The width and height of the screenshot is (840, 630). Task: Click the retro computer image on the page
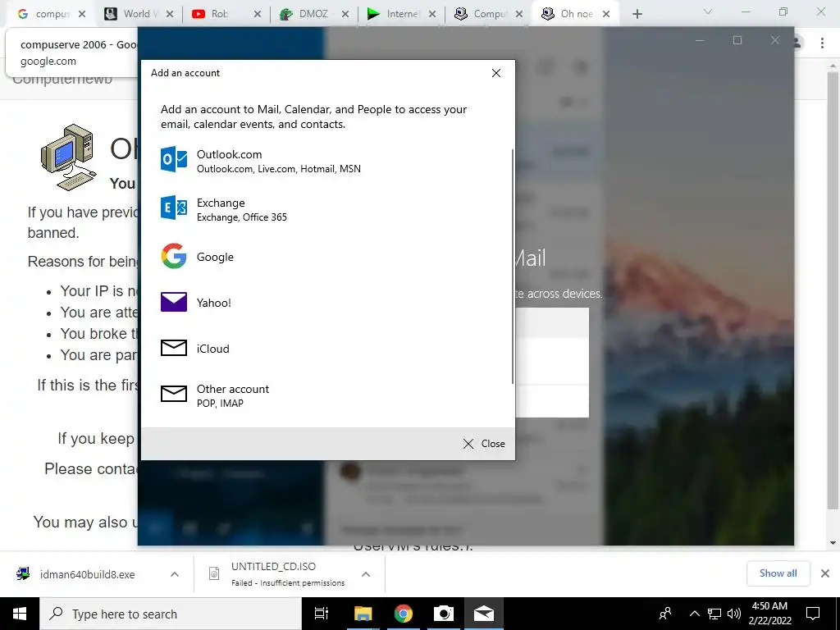click(68, 157)
